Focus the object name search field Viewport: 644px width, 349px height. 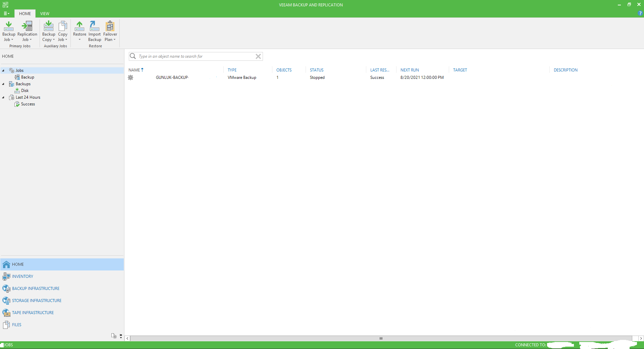coord(196,56)
